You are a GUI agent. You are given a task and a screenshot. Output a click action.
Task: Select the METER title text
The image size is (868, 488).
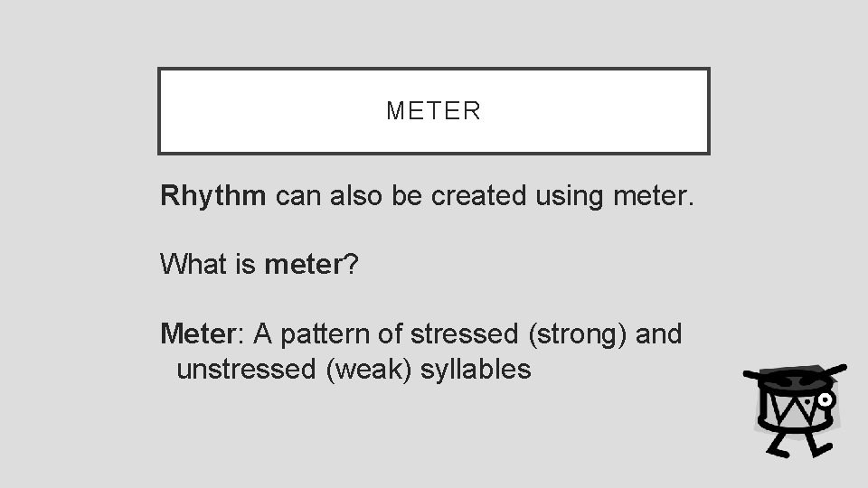coord(433,110)
